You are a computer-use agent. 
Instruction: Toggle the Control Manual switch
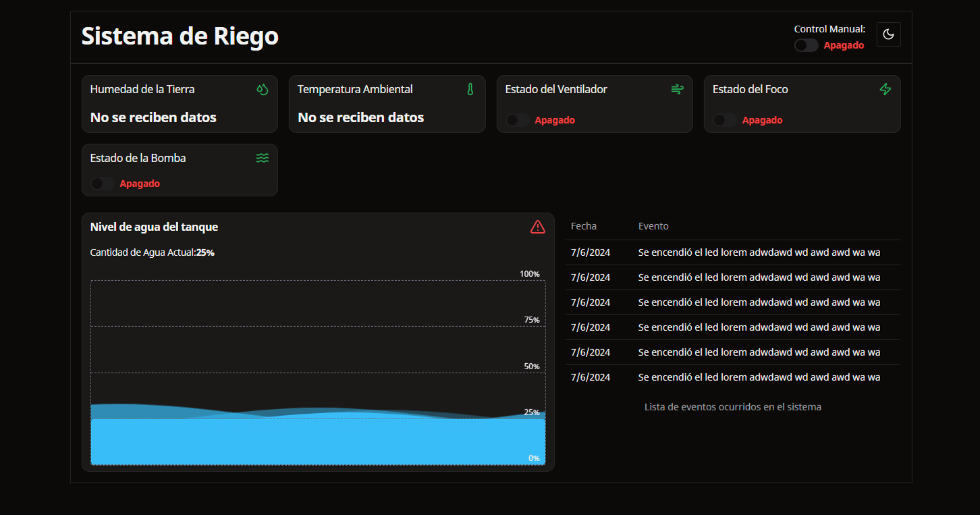[806, 45]
